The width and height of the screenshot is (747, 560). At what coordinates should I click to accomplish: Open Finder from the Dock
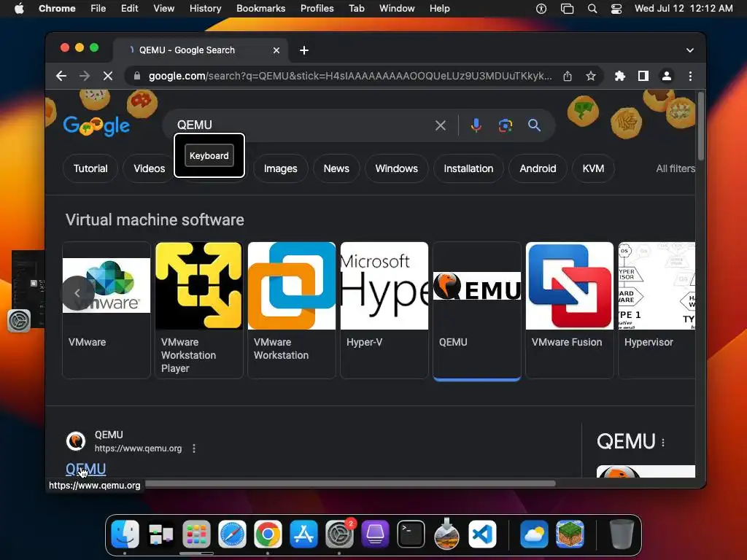click(125, 534)
